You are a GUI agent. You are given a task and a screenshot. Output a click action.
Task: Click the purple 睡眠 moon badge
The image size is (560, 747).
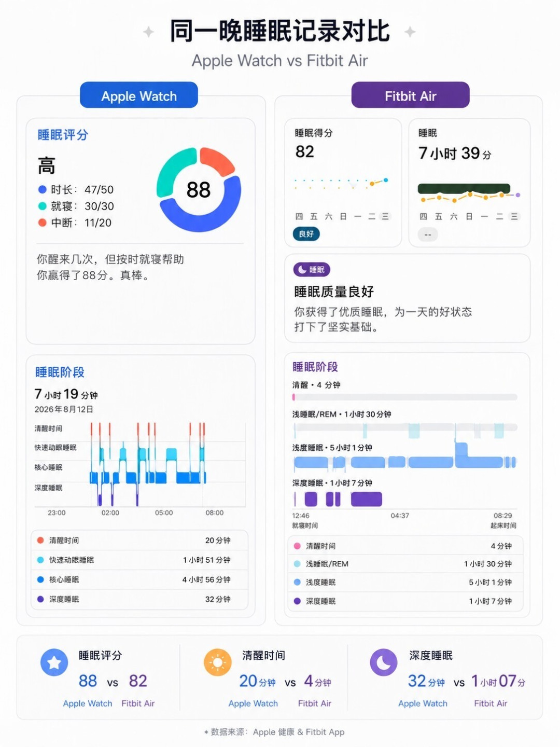[x=312, y=270]
